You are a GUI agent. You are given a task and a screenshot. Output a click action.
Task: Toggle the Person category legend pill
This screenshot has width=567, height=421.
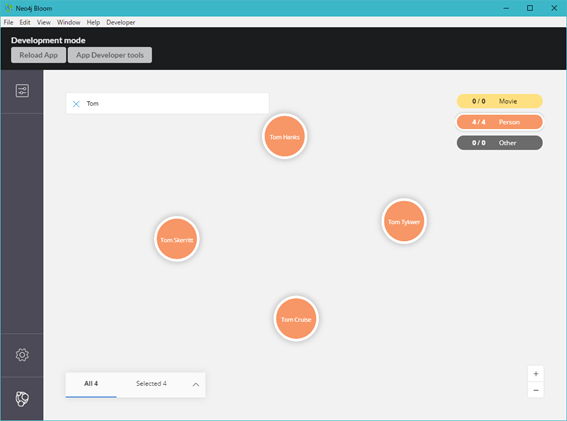coord(499,122)
